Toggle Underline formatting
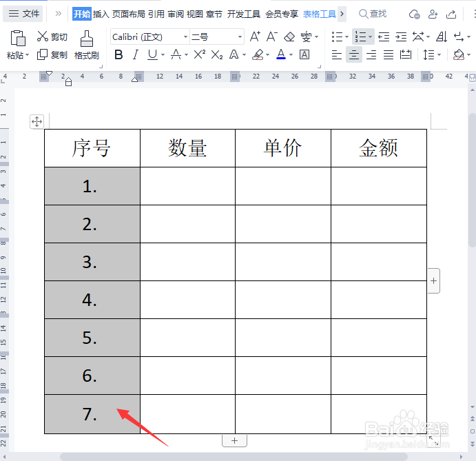Viewport: 476px width, 461px height. click(x=152, y=54)
